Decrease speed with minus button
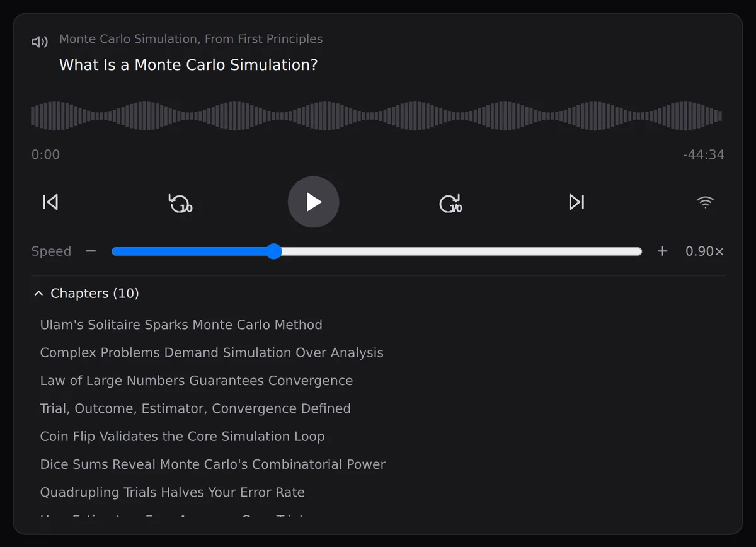Viewport: 756px width, 547px height. (91, 251)
